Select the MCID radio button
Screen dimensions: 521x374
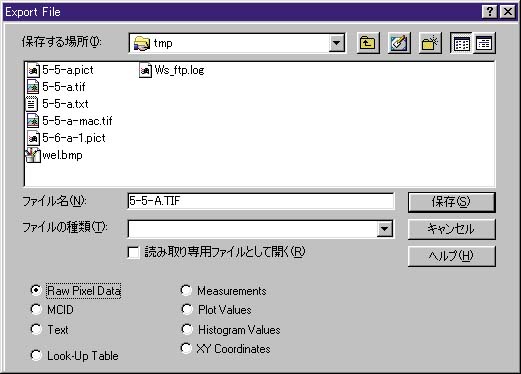(36, 310)
